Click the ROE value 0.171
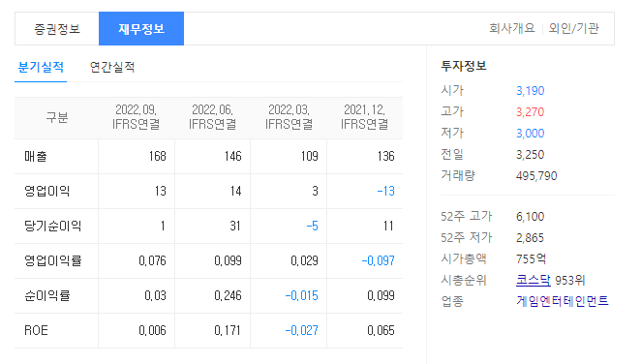The height and width of the screenshot is (364, 641). pos(228,330)
